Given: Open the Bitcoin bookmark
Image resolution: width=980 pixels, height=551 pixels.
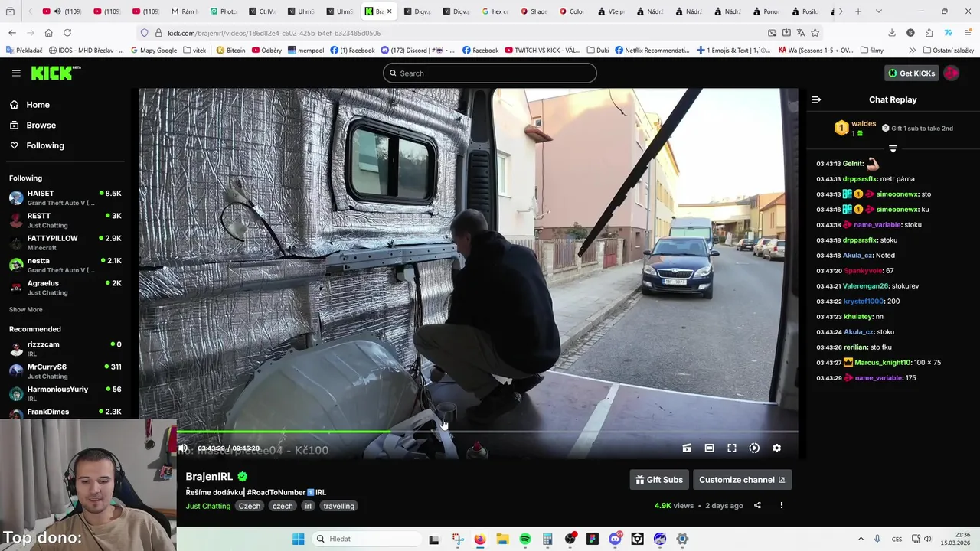Looking at the screenshot, I should 230,51.
